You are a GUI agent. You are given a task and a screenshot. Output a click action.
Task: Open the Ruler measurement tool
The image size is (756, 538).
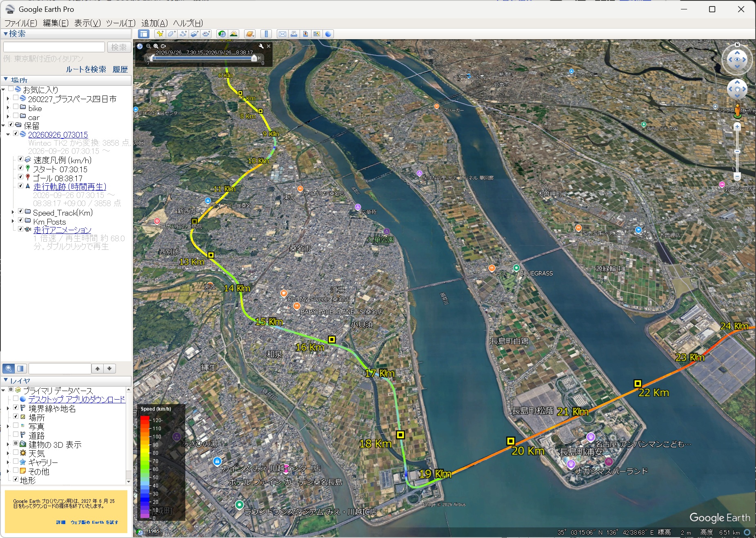tap(266, 34)
